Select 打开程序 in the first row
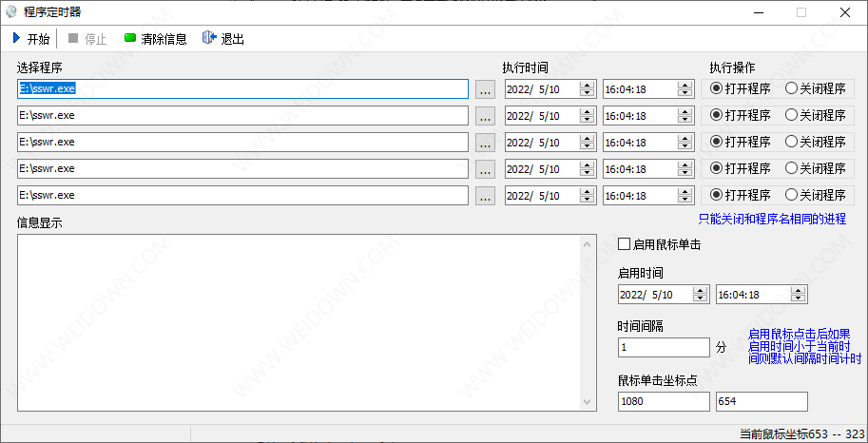Screen dimensions: 868x443 [740, 88]
